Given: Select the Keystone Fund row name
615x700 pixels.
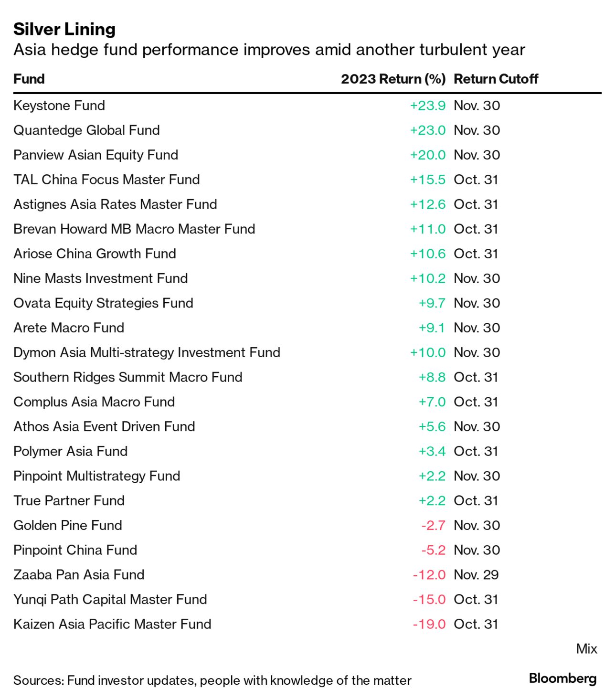Looking at the screenshot, I should (59, 106).
